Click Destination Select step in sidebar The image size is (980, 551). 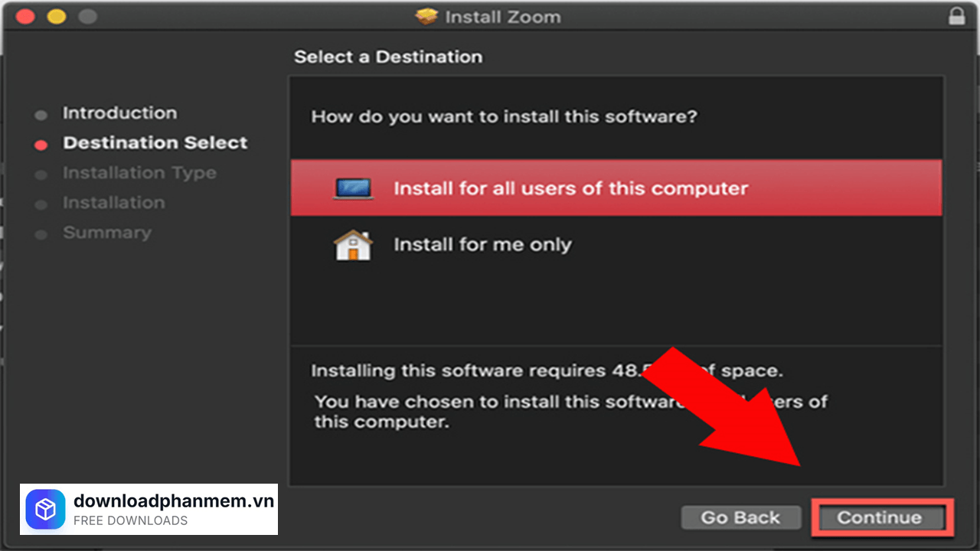click(155, 143)
